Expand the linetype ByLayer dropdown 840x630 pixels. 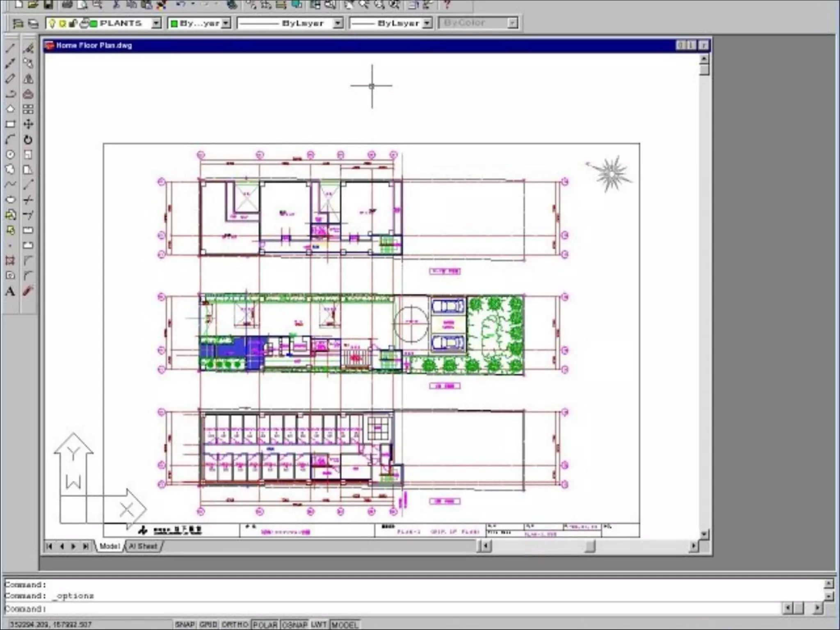point(338,23)
